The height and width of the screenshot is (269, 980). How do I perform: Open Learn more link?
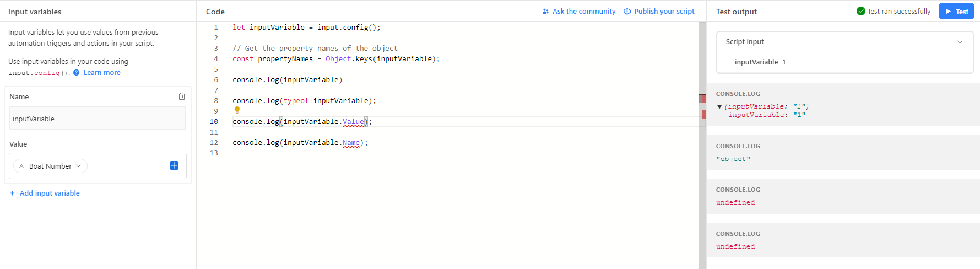tap(102, 73)
